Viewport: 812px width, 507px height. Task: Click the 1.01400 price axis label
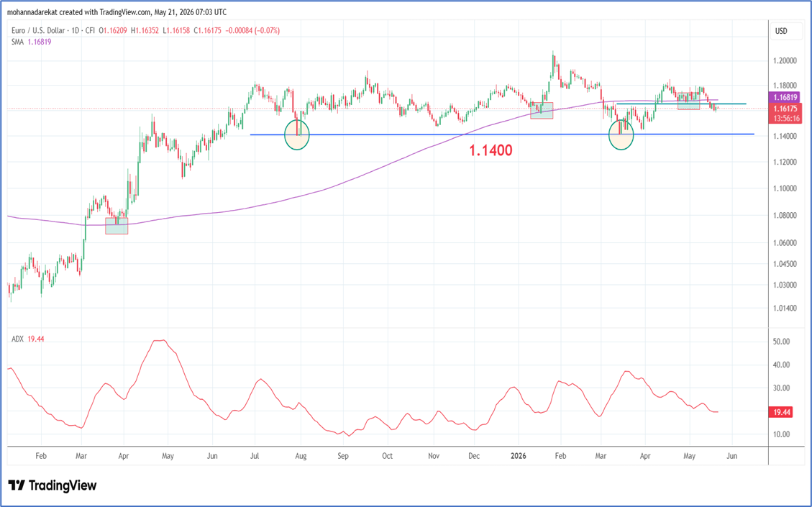coord(785,308)
